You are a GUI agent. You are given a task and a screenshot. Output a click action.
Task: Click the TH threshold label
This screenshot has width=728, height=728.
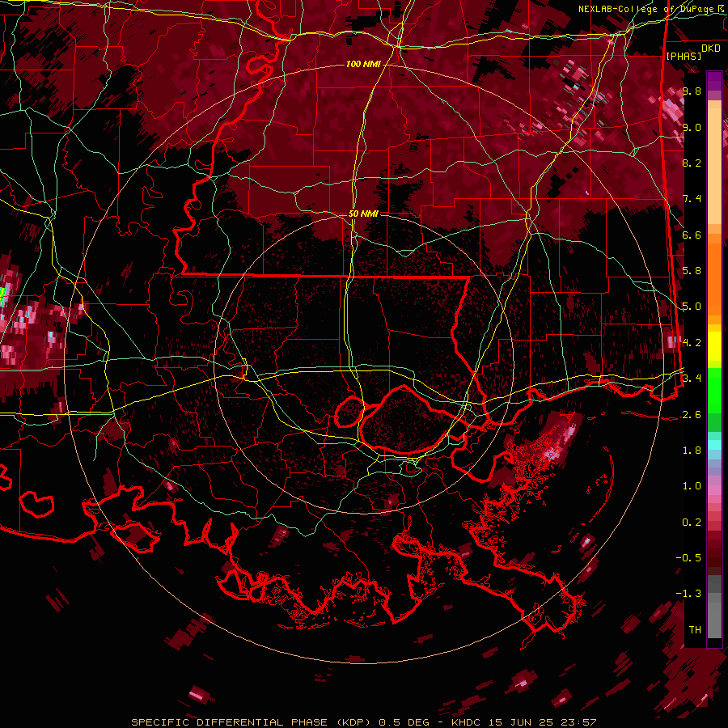pos(695,629)
